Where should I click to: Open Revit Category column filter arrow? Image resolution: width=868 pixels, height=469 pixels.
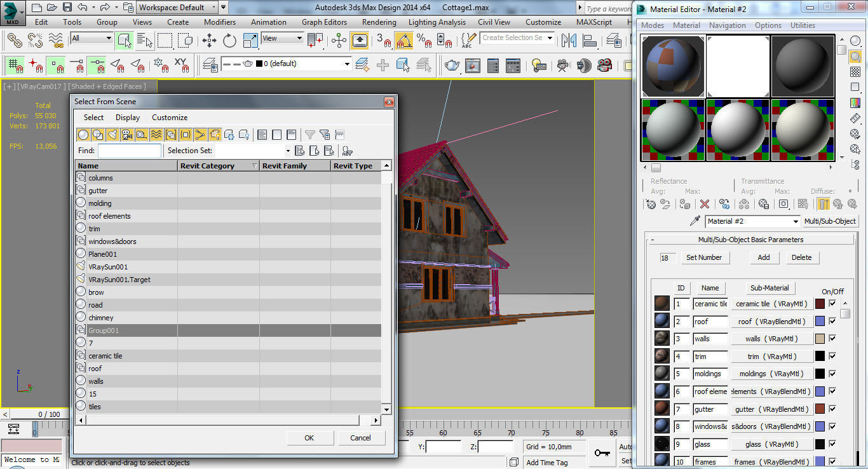[255, 166]
